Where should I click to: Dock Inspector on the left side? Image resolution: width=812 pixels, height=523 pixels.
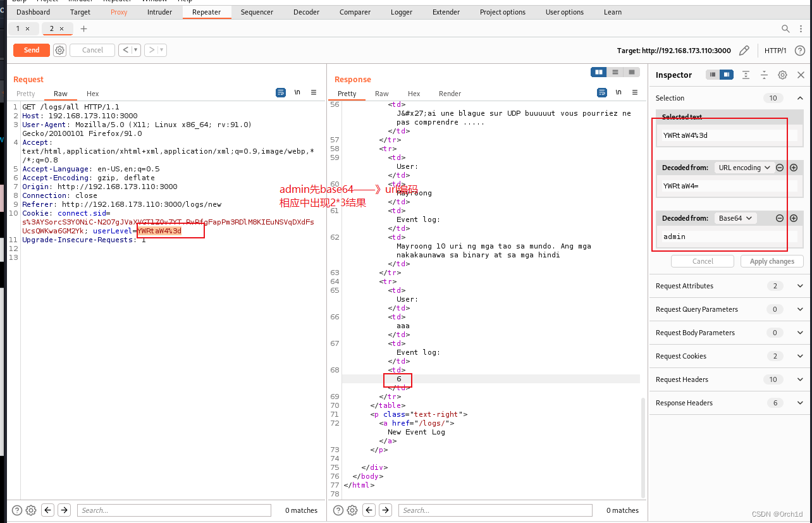coord(713,75)
